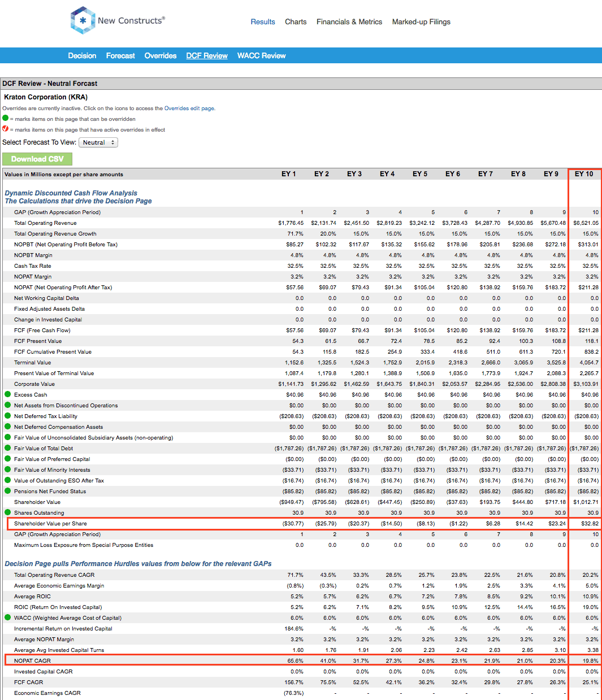602x700 pixels.
Task: Select the Total Operating Revenue CAGR label
Action: pos(54,575)
